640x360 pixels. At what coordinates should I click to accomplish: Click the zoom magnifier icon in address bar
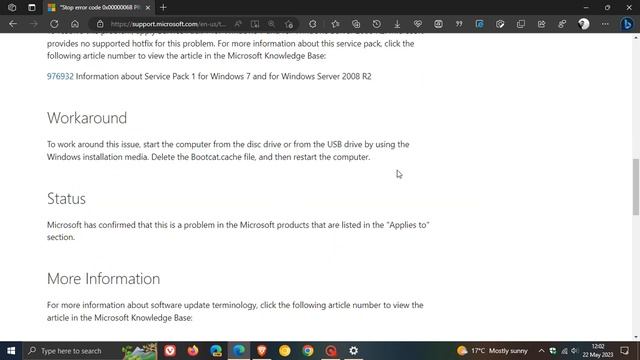click(x=271, y=24)
